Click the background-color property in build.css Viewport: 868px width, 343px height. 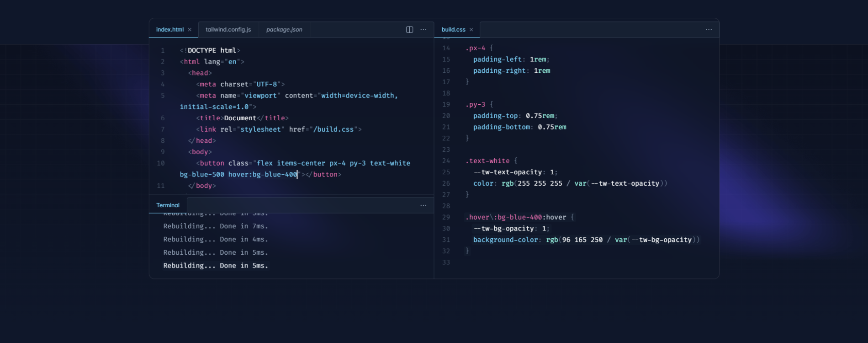click(x=505, y=240)
